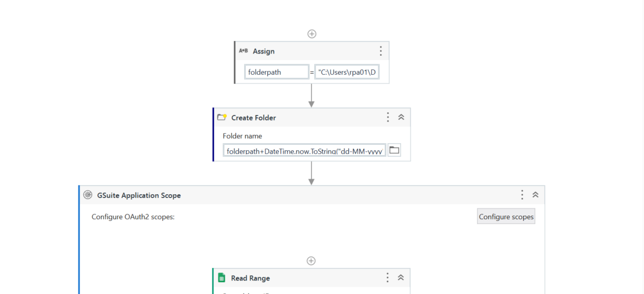This screenshot has height=294, width=644.
Task: Click the Folder name expression field
Action: 305,151
